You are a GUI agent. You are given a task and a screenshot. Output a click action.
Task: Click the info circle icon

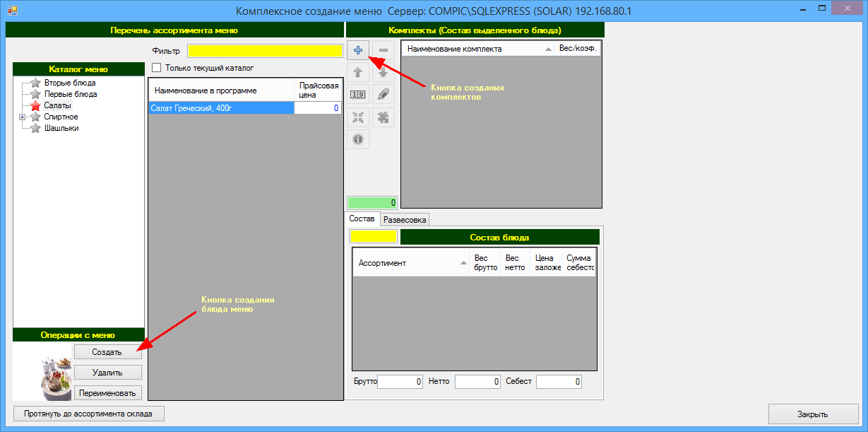(x=358, y=139)
